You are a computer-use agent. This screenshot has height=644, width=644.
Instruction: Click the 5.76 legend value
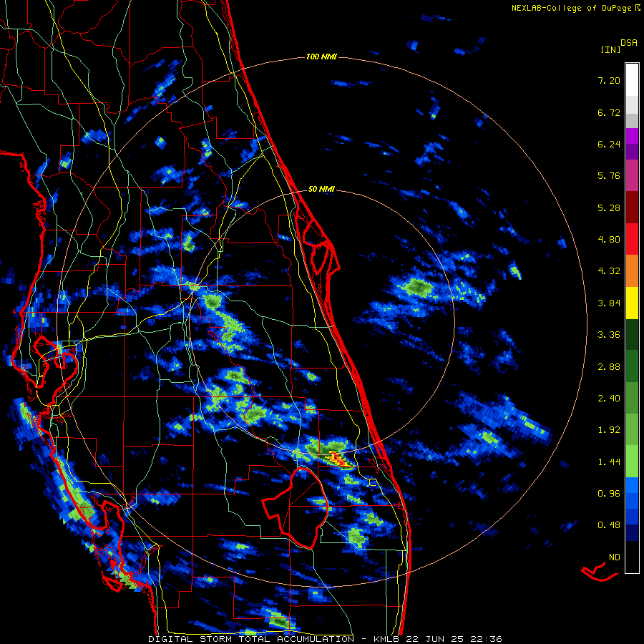(609, 176)
